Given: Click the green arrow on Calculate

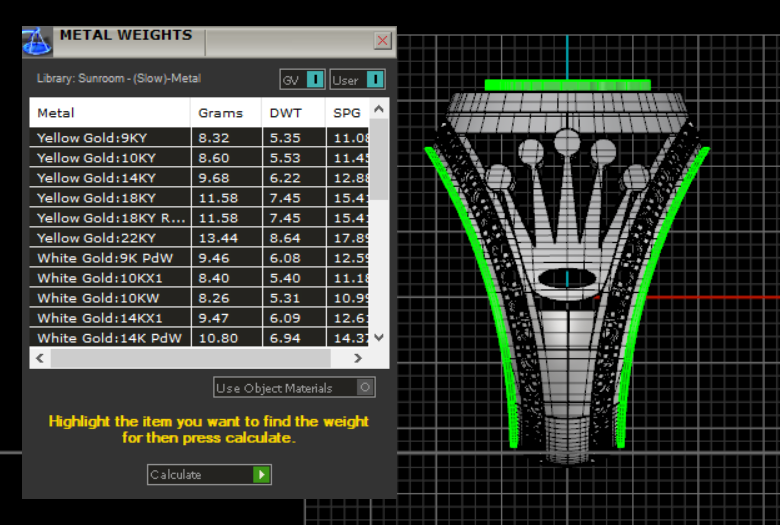Looking at the screenshot, I should coord(261,475).
